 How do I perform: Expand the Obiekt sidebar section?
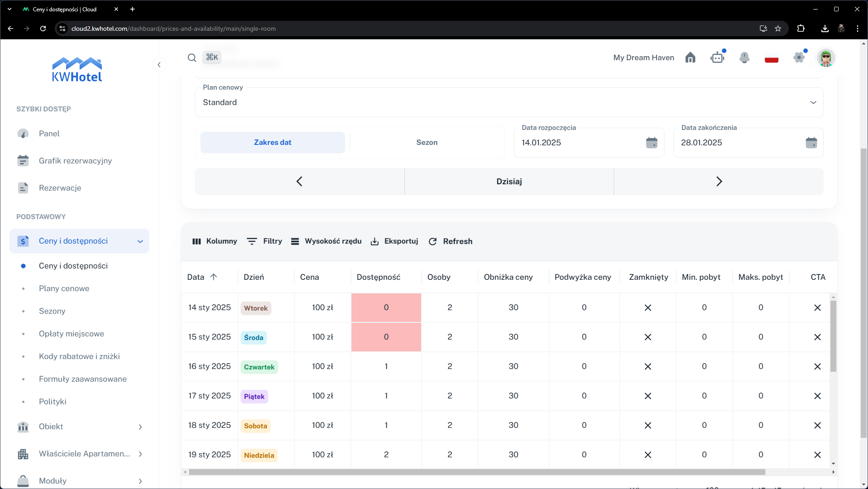(x=79, y=427)
